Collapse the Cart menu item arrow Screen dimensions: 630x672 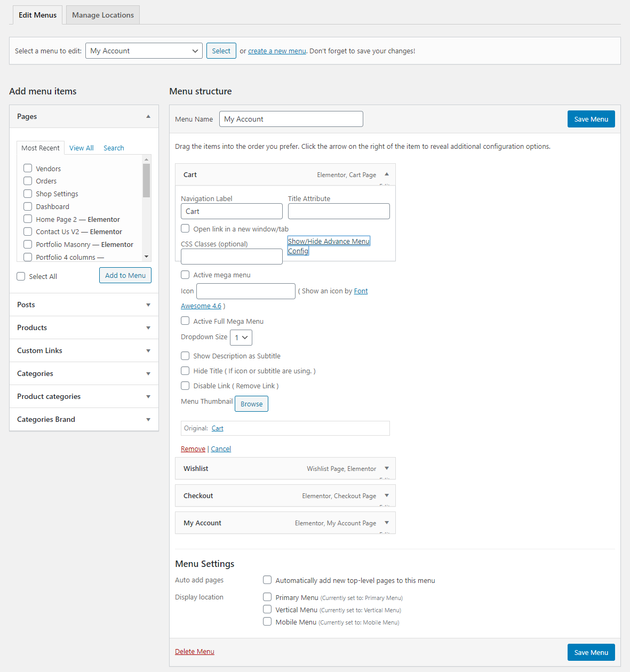(x=387, y=174)
